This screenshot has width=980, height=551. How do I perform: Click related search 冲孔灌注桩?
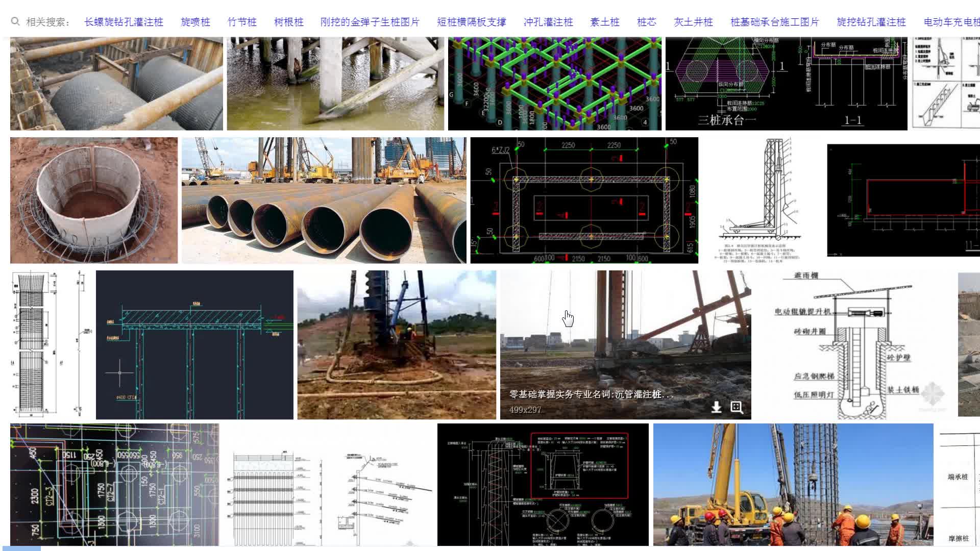click(x=548, y=22)
